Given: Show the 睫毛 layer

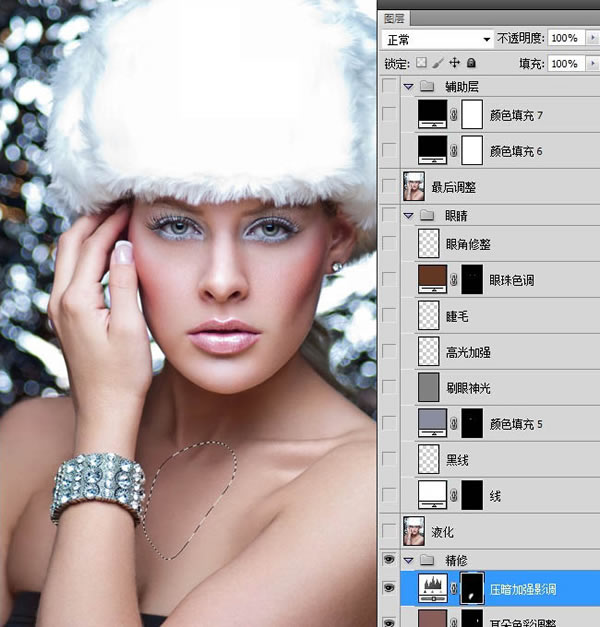Looking at the screenshot, I should click(389, 315).
